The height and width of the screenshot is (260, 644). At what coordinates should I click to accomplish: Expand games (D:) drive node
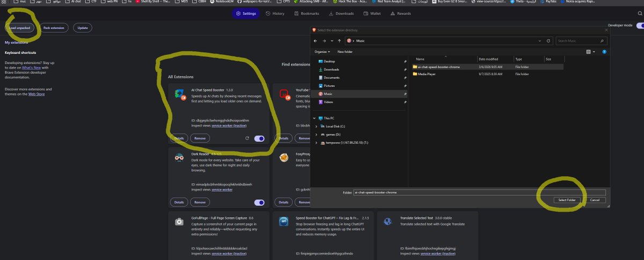(317, 134)
